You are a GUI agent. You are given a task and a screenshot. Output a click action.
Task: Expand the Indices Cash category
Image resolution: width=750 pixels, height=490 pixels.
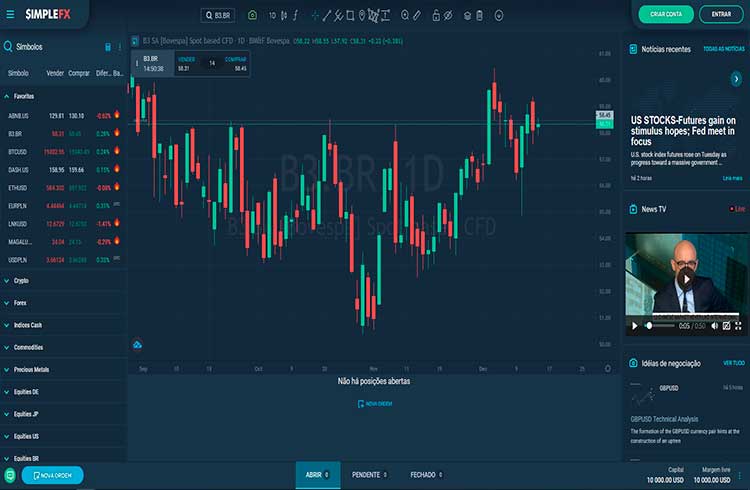pyautogui.click(x=7, y=325)
